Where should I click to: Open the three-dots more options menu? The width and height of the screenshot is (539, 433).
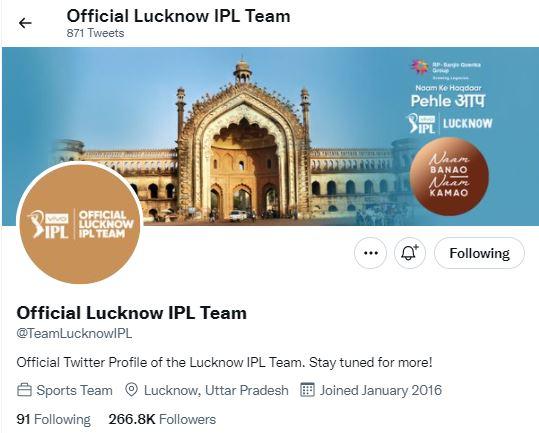(371, 253)
